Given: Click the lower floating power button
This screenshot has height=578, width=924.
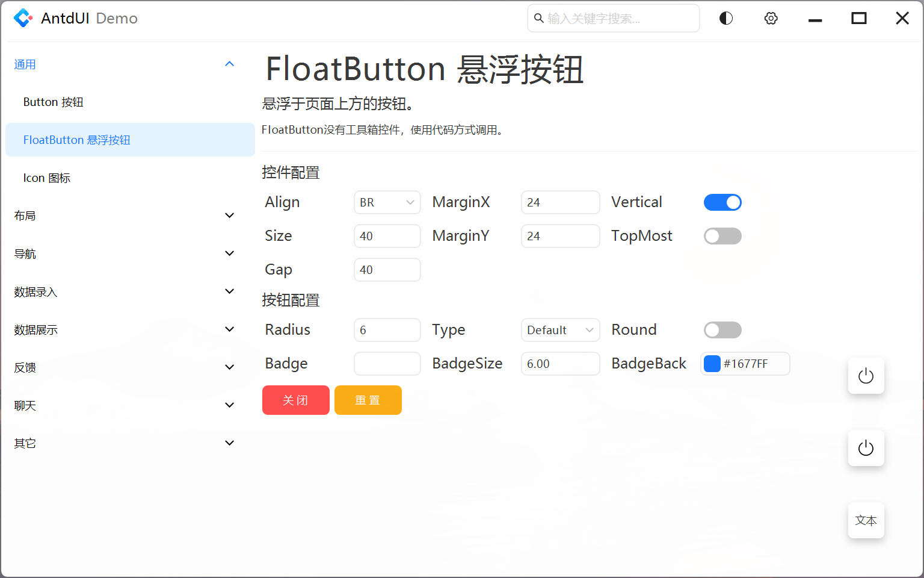Looking at the screenshot, I should (866, 448).
